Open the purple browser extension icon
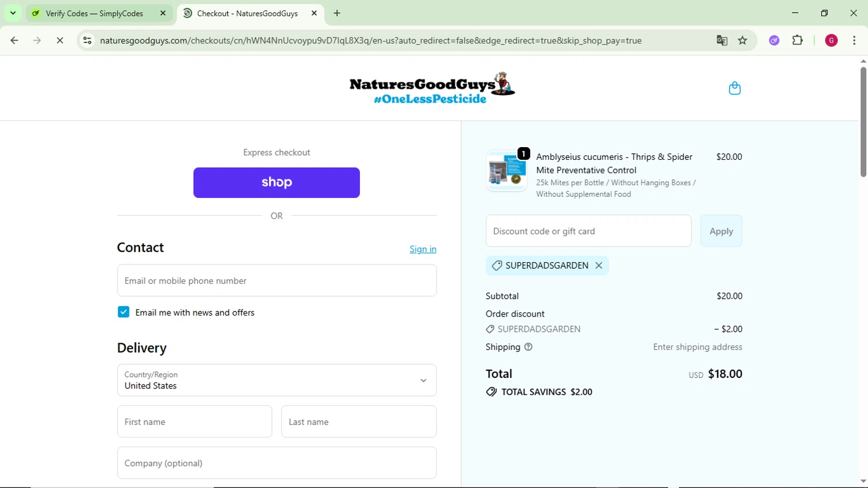Image resolution: width=868 pixels, height=488 pixels. 774,41
